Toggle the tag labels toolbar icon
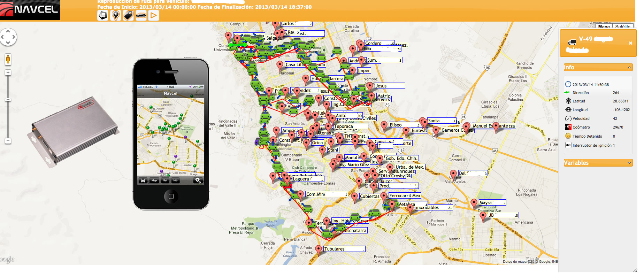The width and height of the screenshot is (644, 277). pyautogui.click(x=128, y=15)
